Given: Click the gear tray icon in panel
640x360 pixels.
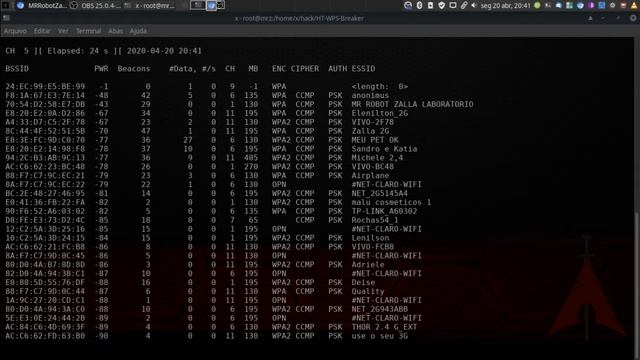Looking at the screenshot, I should pos(612,5).
